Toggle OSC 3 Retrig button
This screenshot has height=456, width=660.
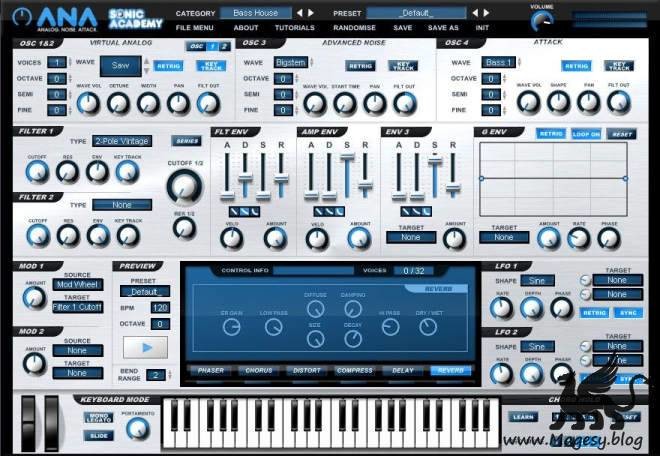click(x=360, y=66)
